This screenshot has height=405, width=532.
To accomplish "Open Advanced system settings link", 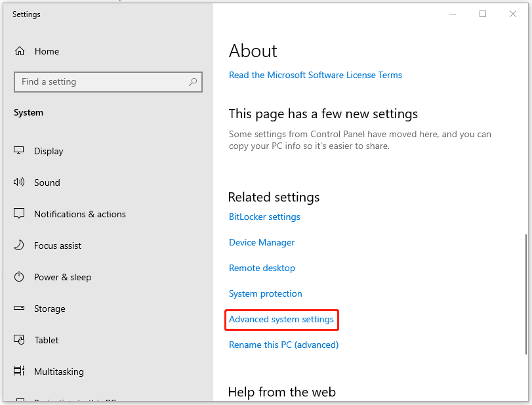I will 281,320.
